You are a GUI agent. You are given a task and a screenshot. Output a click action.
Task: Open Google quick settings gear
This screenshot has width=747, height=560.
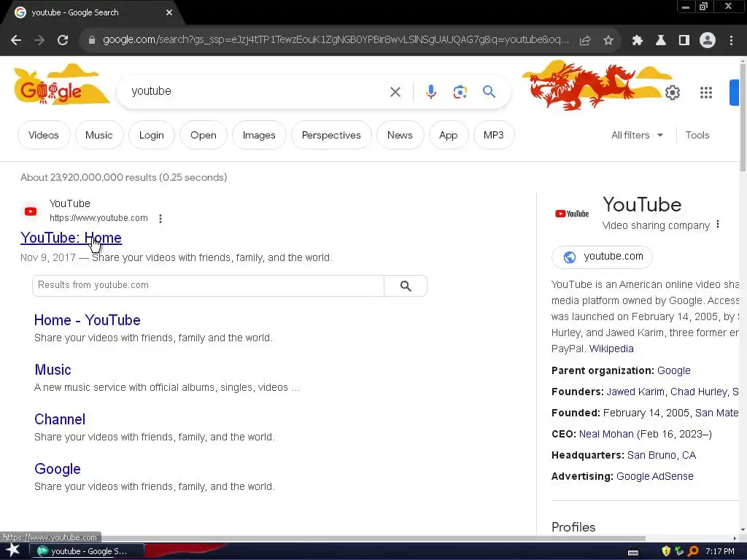click(672, 93)
